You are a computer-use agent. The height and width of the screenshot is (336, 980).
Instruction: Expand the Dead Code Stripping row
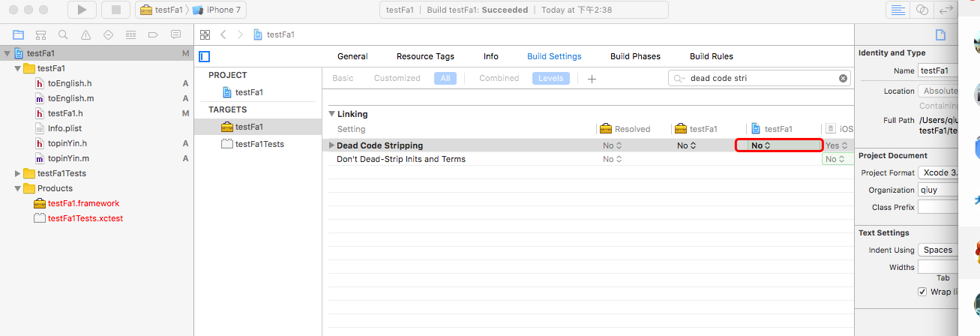(x=332, y=145)
